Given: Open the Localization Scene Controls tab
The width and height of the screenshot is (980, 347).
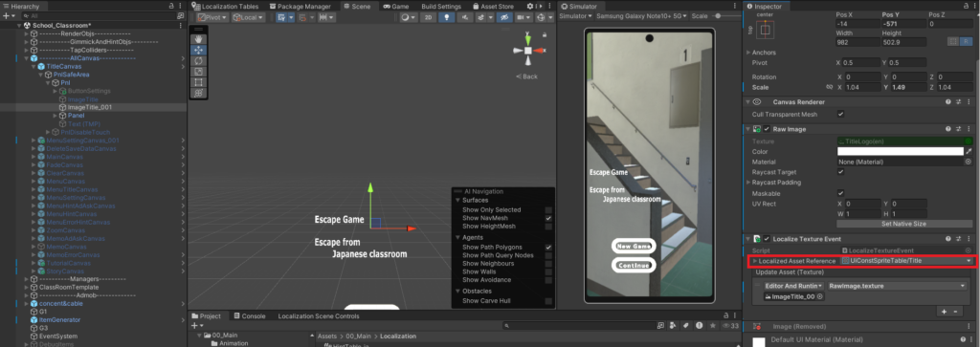Looking at the screenshot, I should pyautogui.click(x=318, y=315).
